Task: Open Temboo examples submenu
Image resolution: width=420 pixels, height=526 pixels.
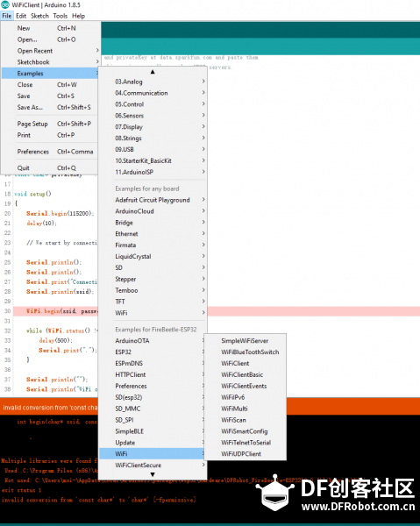Action: coord(153,290)
